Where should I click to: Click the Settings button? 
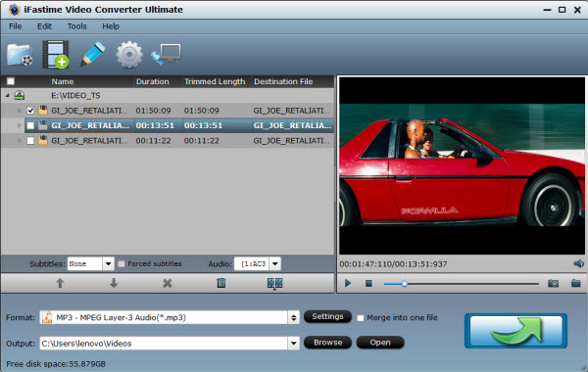pos(327,316)
